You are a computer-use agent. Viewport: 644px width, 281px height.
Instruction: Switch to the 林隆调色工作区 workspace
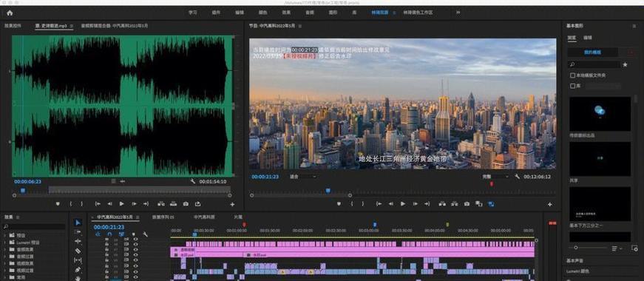pyautogui.click(x=418, y=13)
